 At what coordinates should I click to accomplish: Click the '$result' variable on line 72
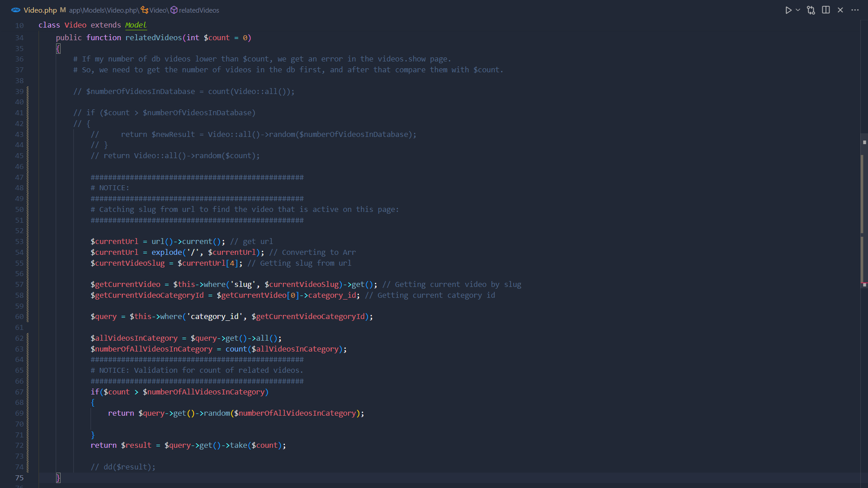pos(137,445)
